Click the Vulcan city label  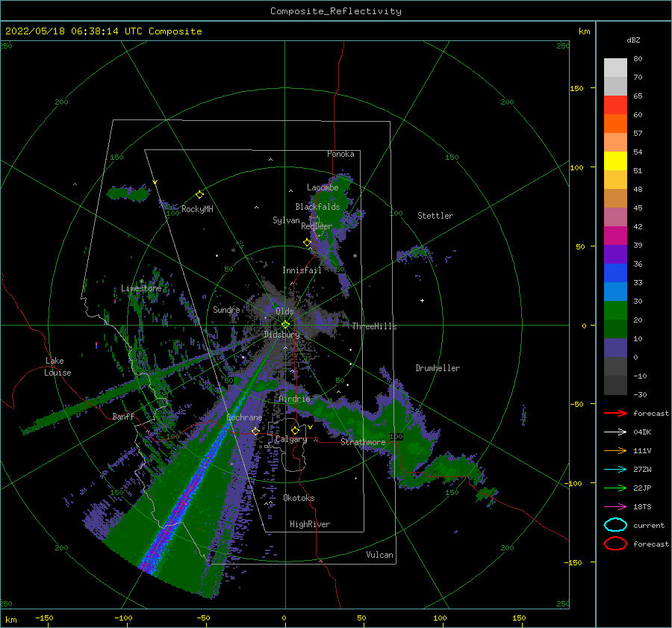pyautogui.click(x=380, y=555)
